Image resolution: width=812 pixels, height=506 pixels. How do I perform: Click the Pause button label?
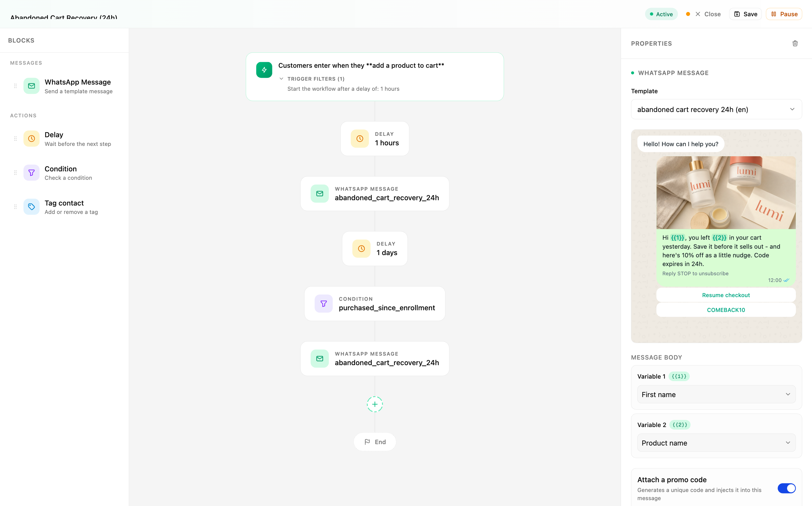[x=788, y=14]
